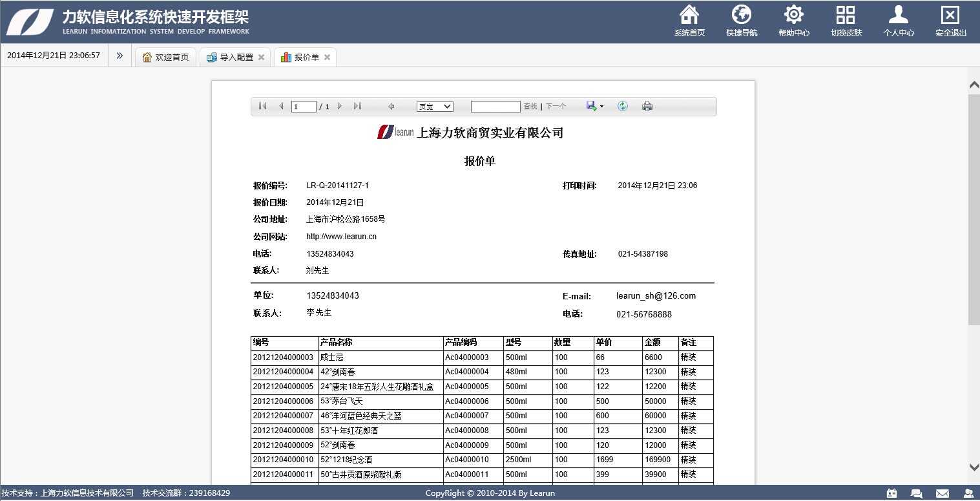Open the export format dropdown
The image size is (980, 501).
(593, 106)
